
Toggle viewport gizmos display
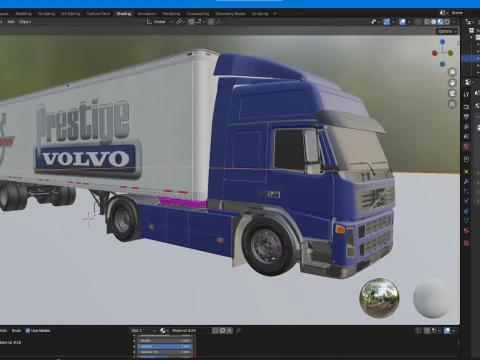387,22
